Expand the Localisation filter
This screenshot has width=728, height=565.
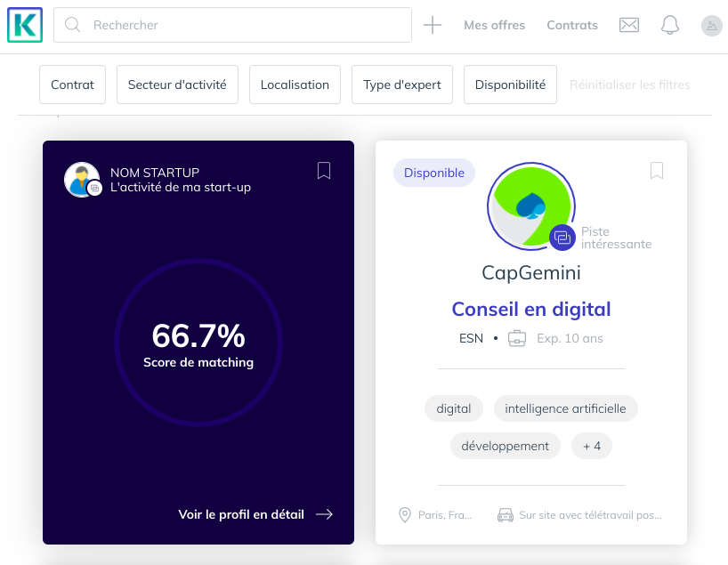point(295,85)
